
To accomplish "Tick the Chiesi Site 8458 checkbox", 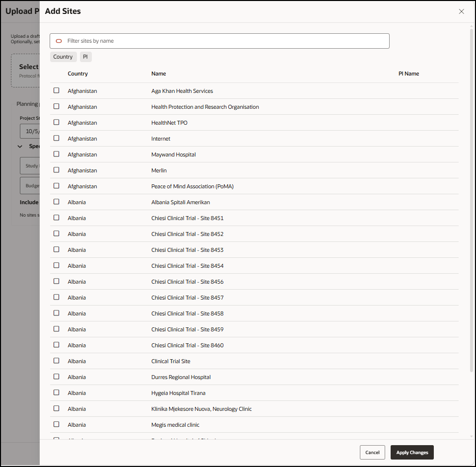I will [57, 313].
